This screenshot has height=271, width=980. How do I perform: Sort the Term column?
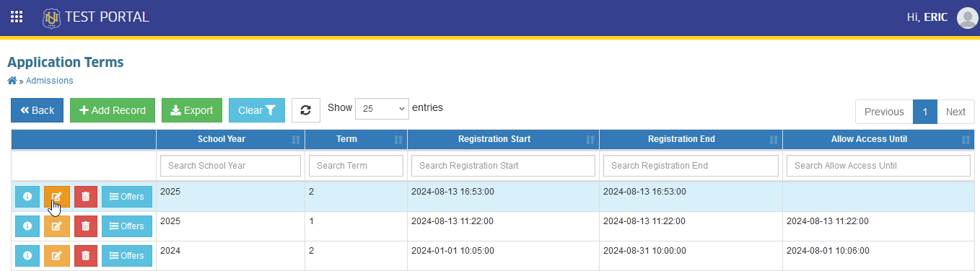356,139
